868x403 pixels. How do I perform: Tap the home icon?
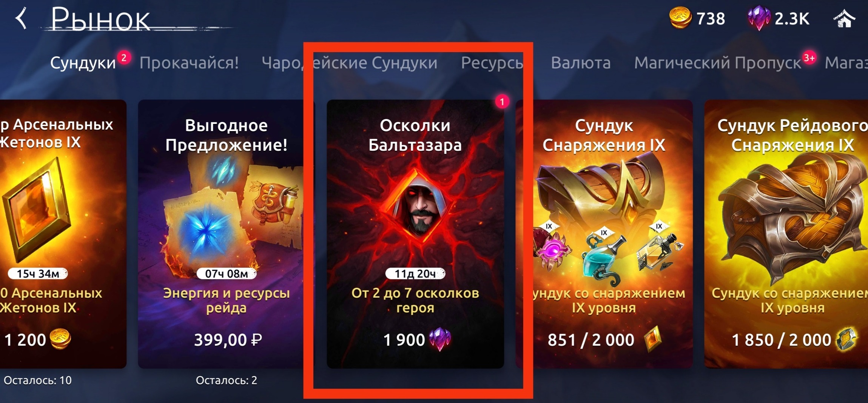(x=844, y=19)
